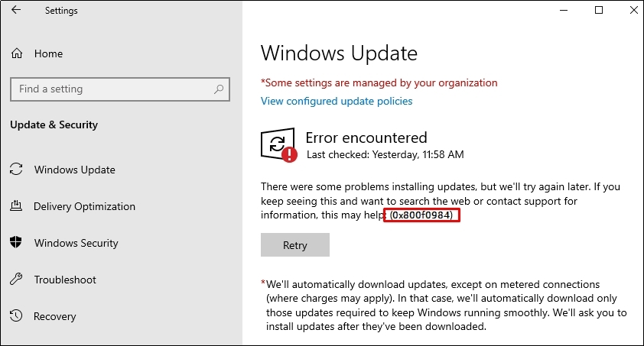Image resolution: width=644 pixels, height=346 pixels.
Task: Focus the Find a setting box
Action: tap(120, 89)
